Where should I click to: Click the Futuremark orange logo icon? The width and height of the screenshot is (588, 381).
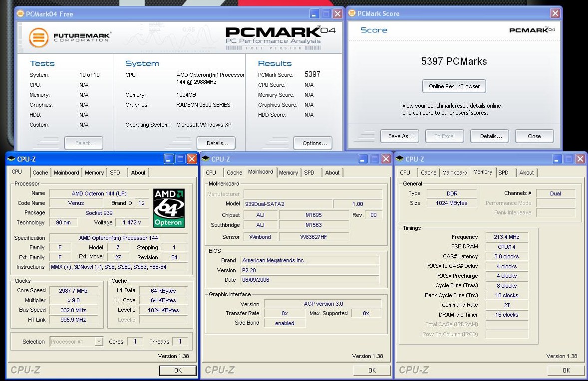[38, 37]
